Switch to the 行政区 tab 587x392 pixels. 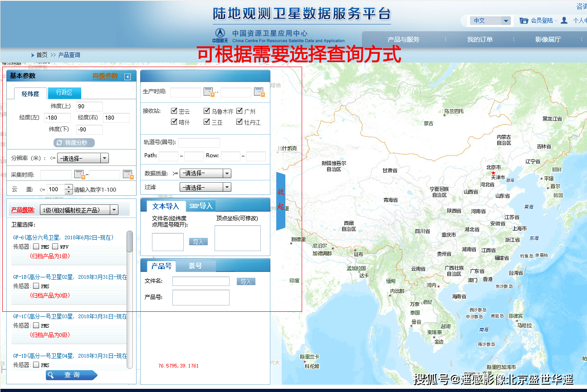point(64,92)
